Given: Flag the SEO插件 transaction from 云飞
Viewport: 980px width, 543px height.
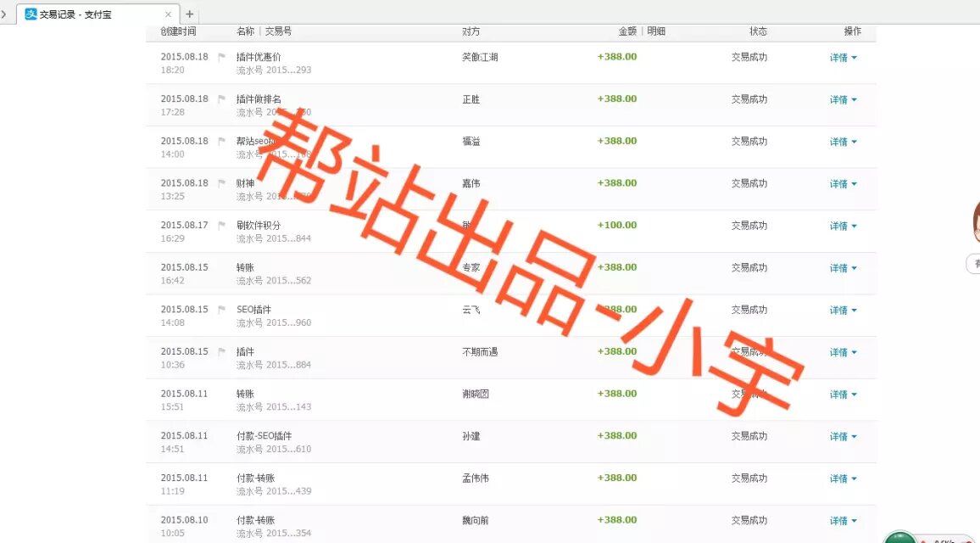Looking at the screenshot, I should click(222, 310).
